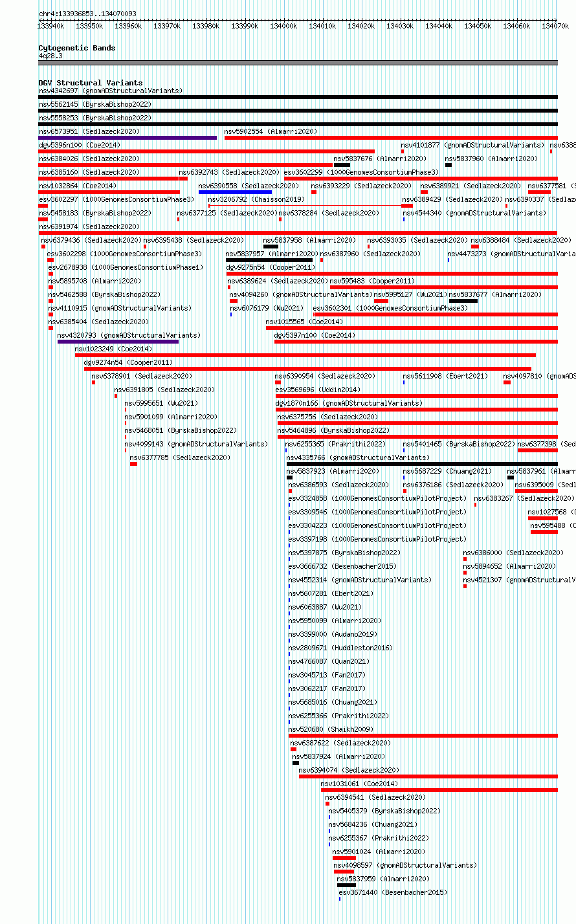Click the nsv5894652 Almarri2020 label

(509, 566)
